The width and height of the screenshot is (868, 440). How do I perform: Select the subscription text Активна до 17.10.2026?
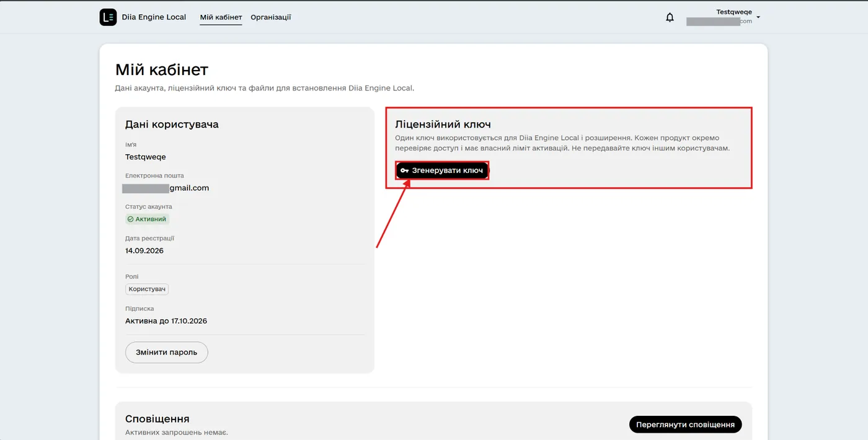point(166,321)
